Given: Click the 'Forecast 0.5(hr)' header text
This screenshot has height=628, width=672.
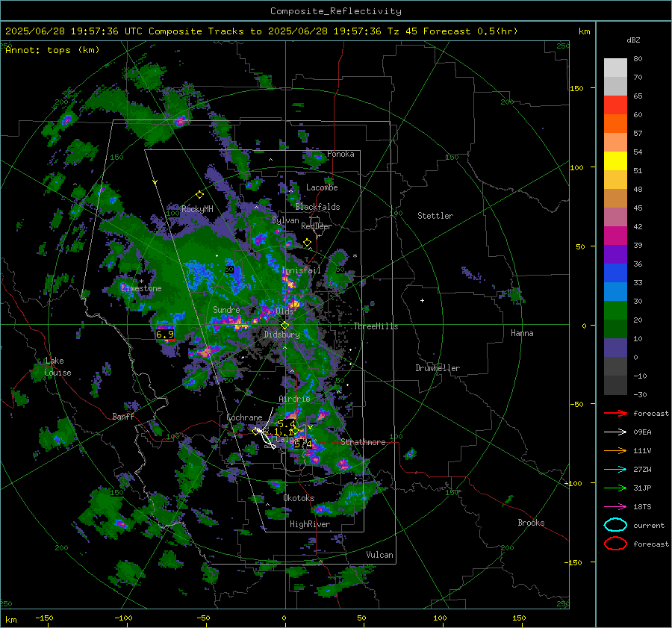Looking at the screenshot, I should point(470,31).
